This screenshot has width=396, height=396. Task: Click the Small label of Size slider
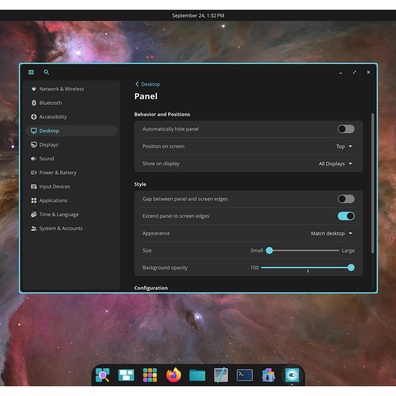(x=257, y=250)
